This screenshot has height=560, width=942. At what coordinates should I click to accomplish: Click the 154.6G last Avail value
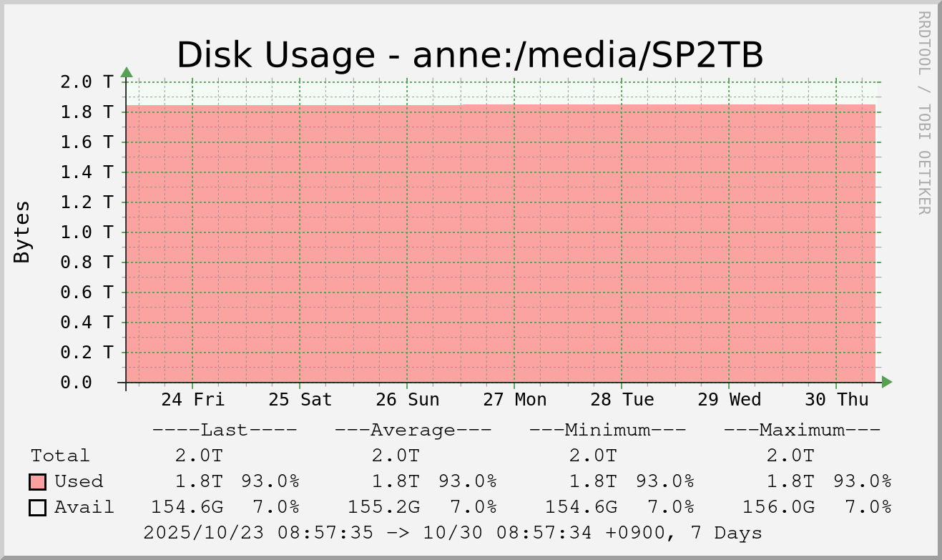click(187, 507)
